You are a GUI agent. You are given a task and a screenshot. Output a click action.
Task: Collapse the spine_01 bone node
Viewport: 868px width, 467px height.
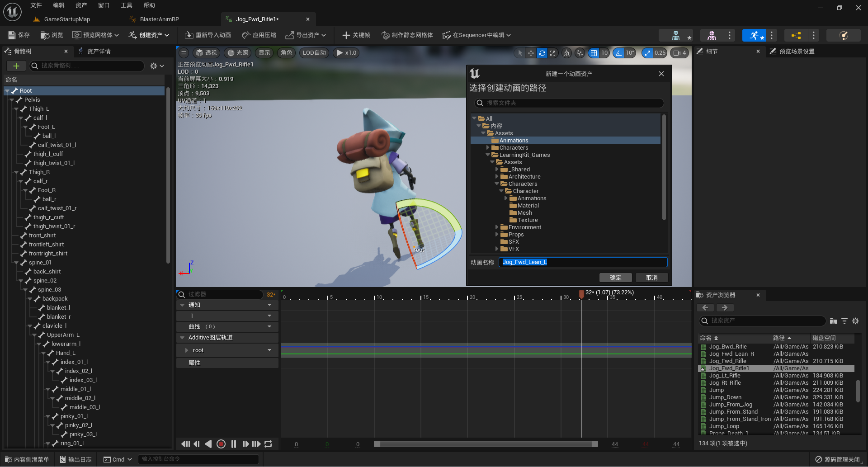(x=17, y=263)
